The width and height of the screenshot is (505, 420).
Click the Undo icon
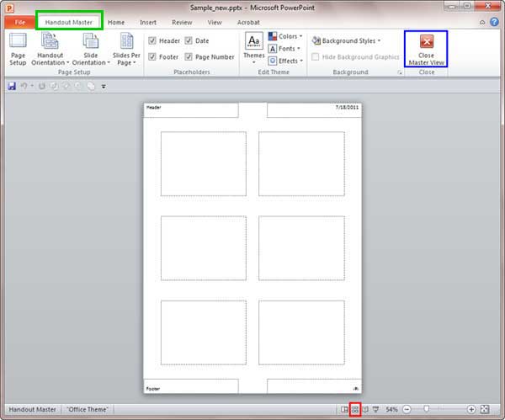[24, 86]
